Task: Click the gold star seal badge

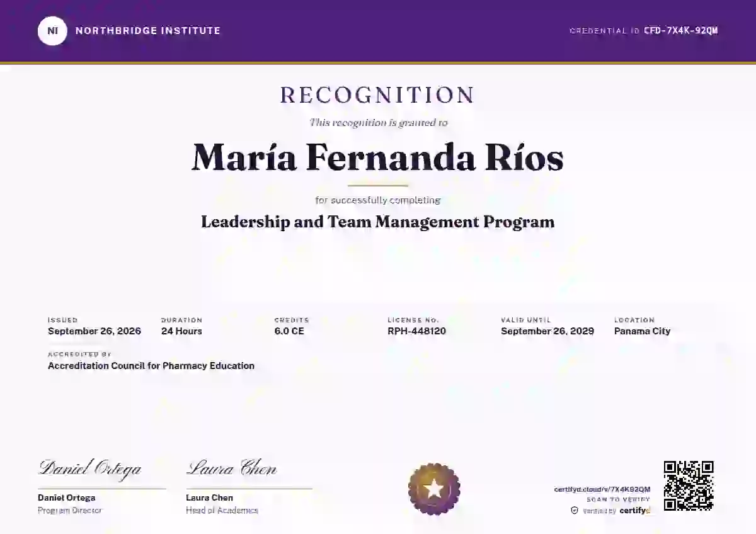Action: click(434, 489)
